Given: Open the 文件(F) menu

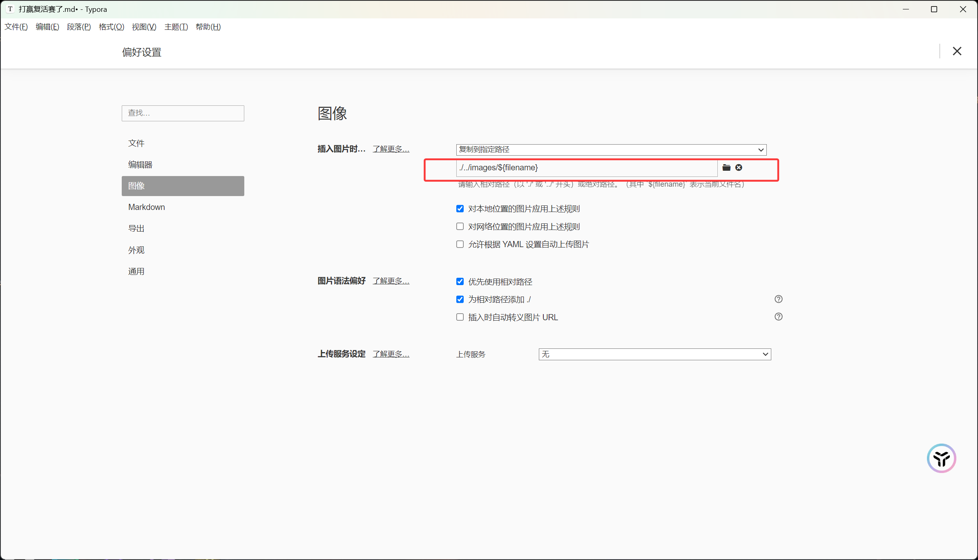Looking at the screenshot, I should 16,27.
